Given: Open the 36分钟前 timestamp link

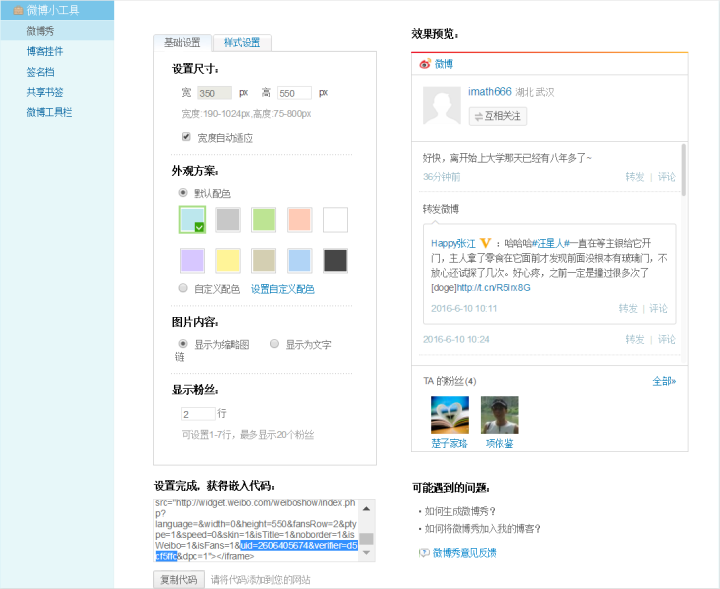Looking at the screenshot, I should 442,177.
